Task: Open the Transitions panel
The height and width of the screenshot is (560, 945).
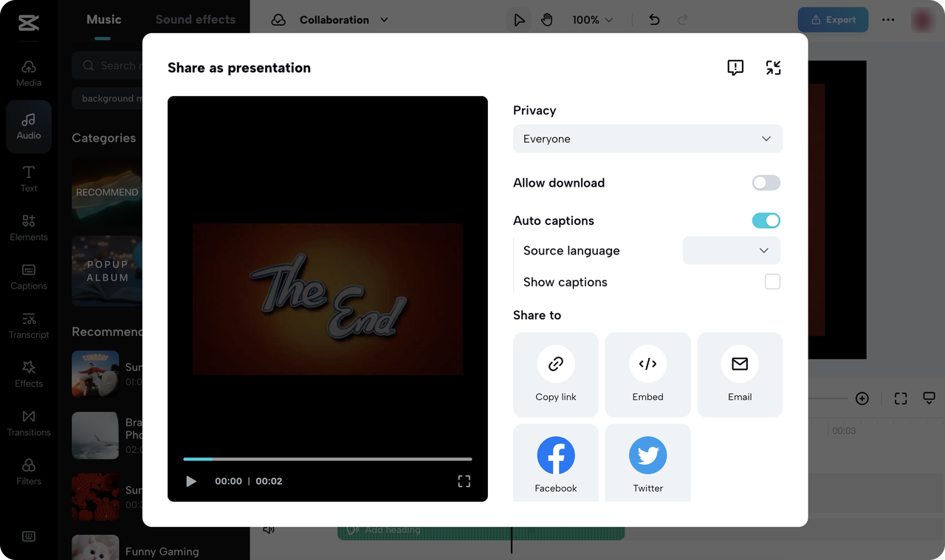Action: [29, 424]
